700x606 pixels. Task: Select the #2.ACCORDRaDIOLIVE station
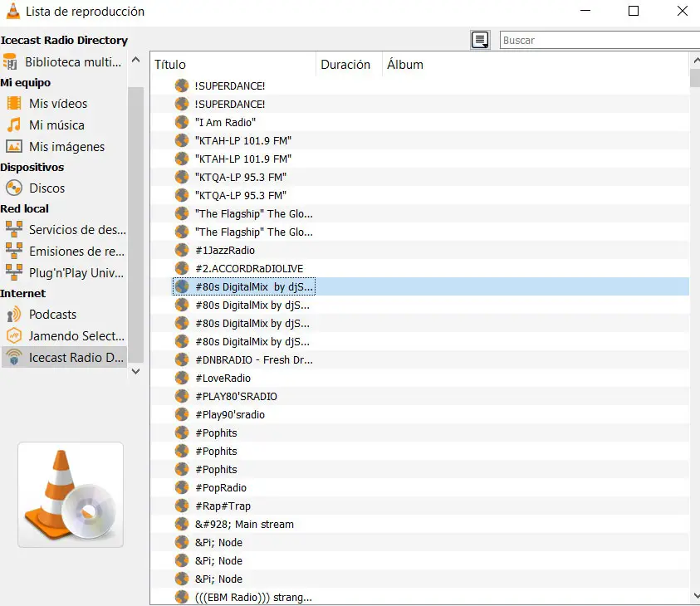pyautogui.click(x=419, y=269)
